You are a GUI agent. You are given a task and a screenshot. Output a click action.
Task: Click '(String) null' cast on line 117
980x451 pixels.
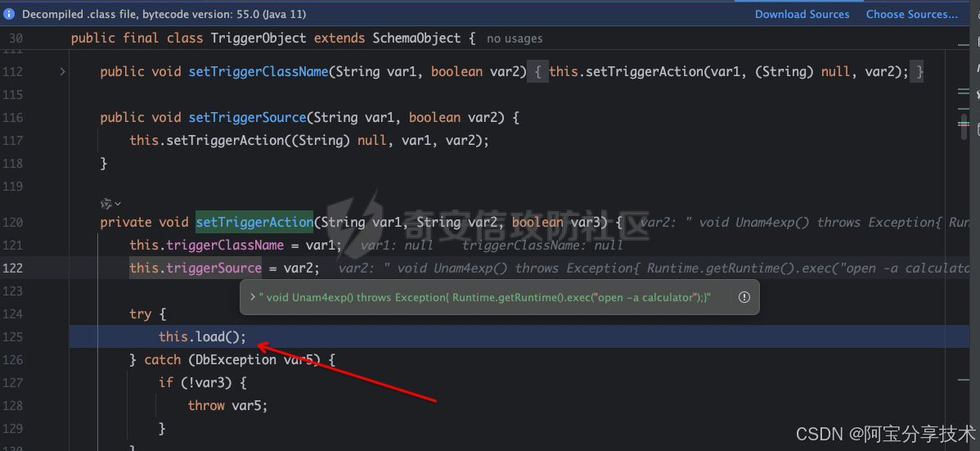[x=339, y=141]
